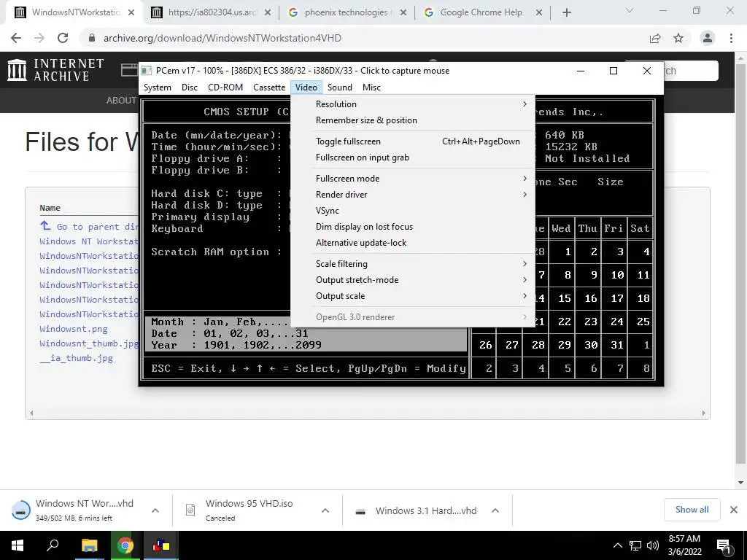Open the Windowsnt_thumb.jpg link
This screenshot has height=560, width=747.
[x=89, y=343]
